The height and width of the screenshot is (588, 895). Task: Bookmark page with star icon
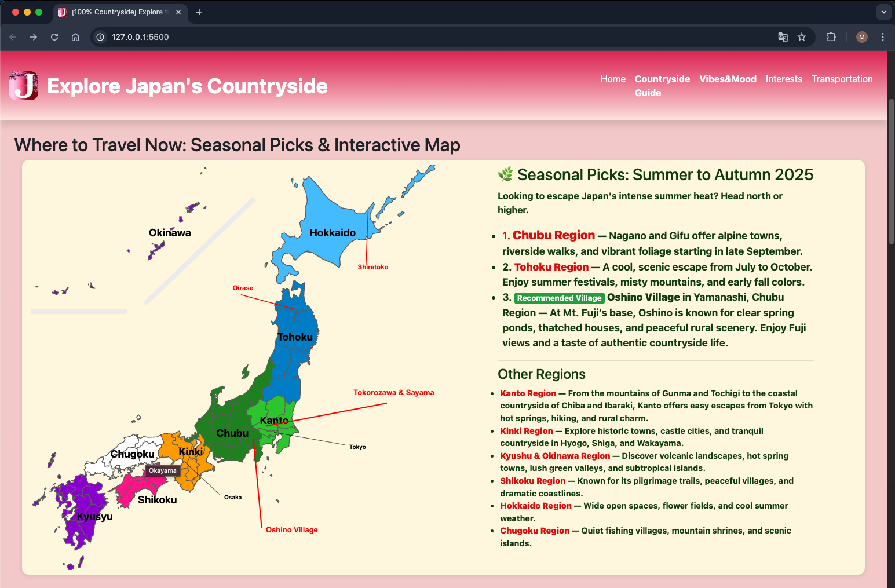(x=802, y=37)
